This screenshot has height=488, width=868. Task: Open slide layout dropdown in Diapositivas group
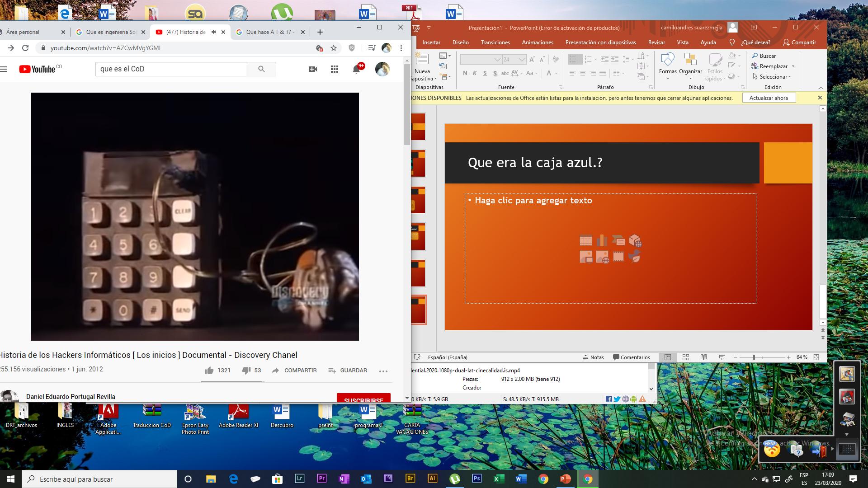(446, 56)
